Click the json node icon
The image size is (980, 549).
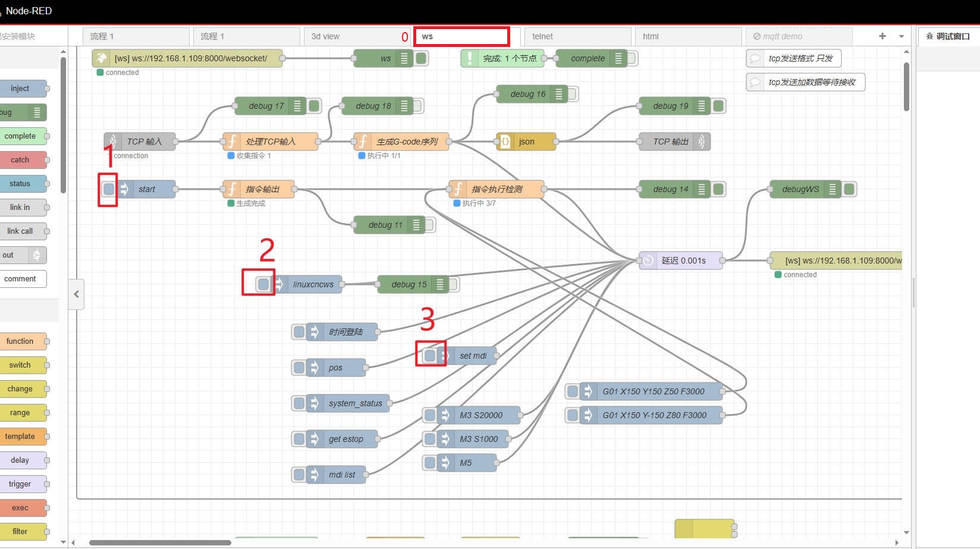[x=505, y=142]
